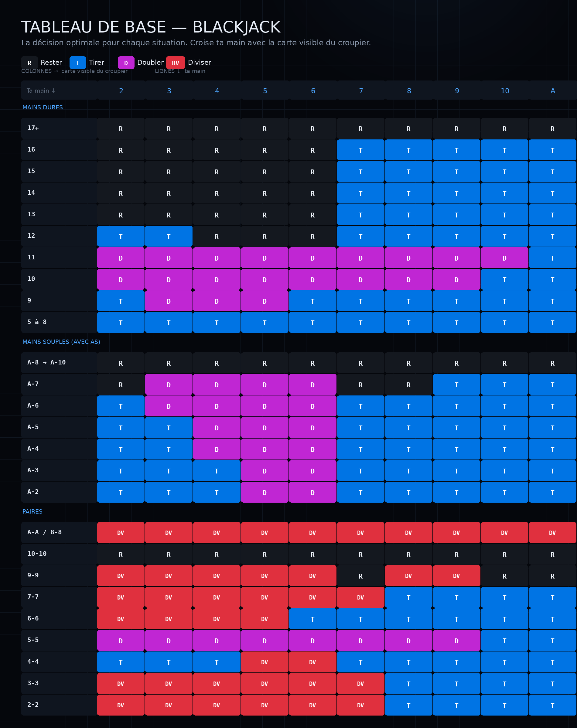Click the T cell for 3-3 against dealer 8
The width and height of the screenshot is (577, 728).
[x=408, y=683]
